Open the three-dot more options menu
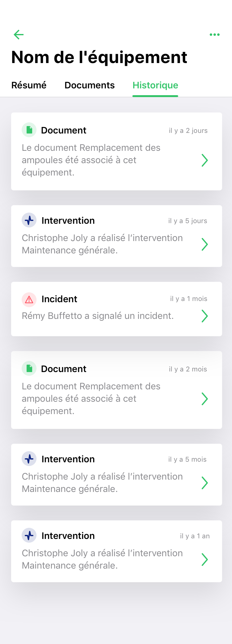232x644 pixels. pos(214,35)
